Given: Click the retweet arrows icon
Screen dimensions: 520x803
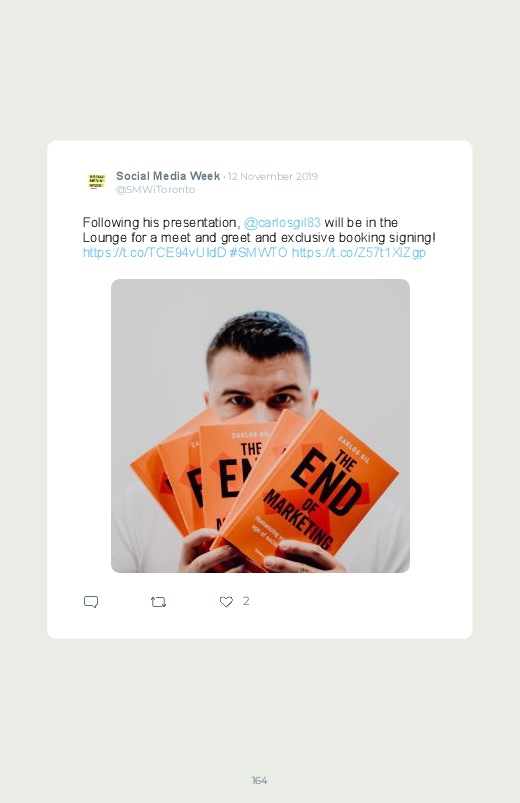Looking at the screenshot, I should click(158, 602).
